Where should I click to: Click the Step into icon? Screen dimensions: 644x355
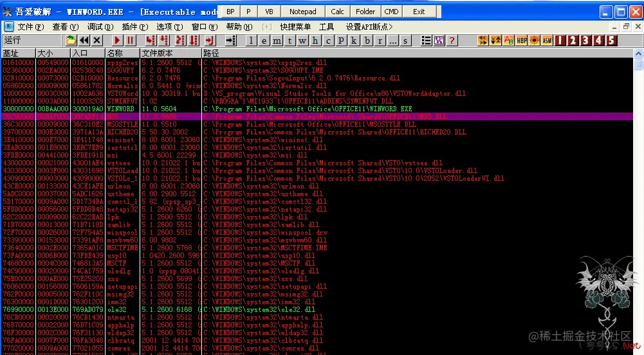pyautogui.click(x=151, y=41)
